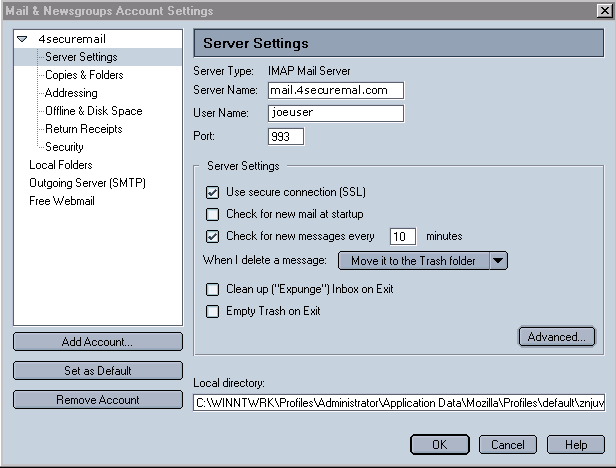
Task: Click the Advanced... button
Action: tap(556, 337)
